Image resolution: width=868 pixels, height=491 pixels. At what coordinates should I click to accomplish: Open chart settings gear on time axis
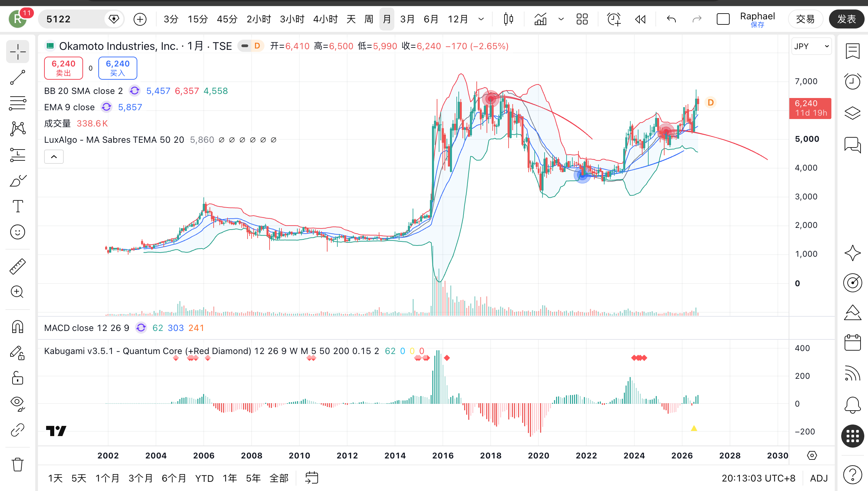point(812,455)
